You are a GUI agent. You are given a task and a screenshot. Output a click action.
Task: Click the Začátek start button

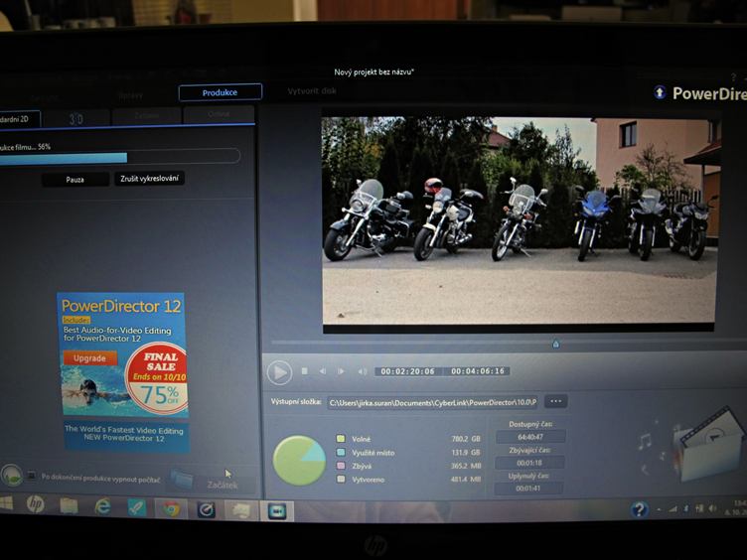click(x=222, y=485)
